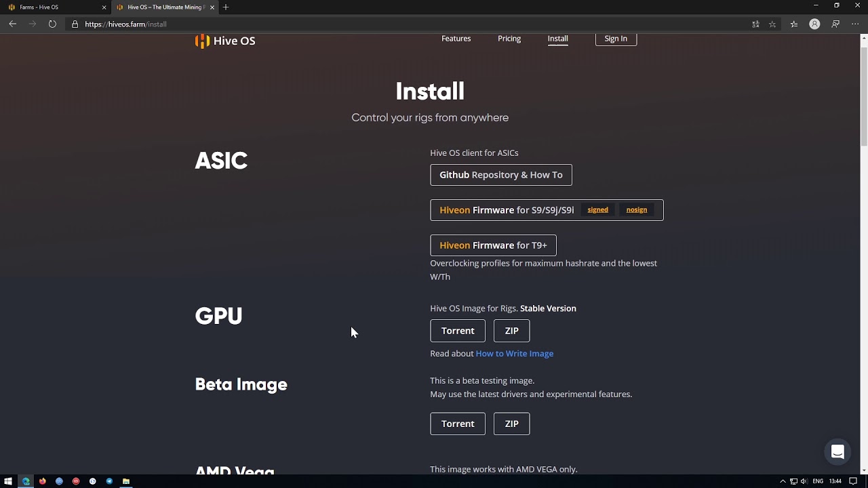Open Hiveon Firmware for T9+
Viewport: 868px width, 488px height.
click(493, 245)
